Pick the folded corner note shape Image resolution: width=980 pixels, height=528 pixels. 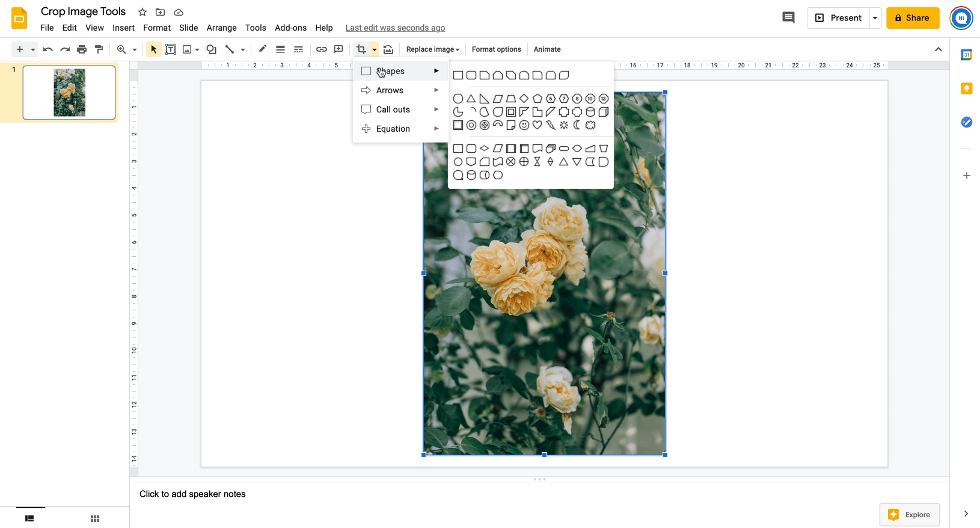(x=511, y=125)
